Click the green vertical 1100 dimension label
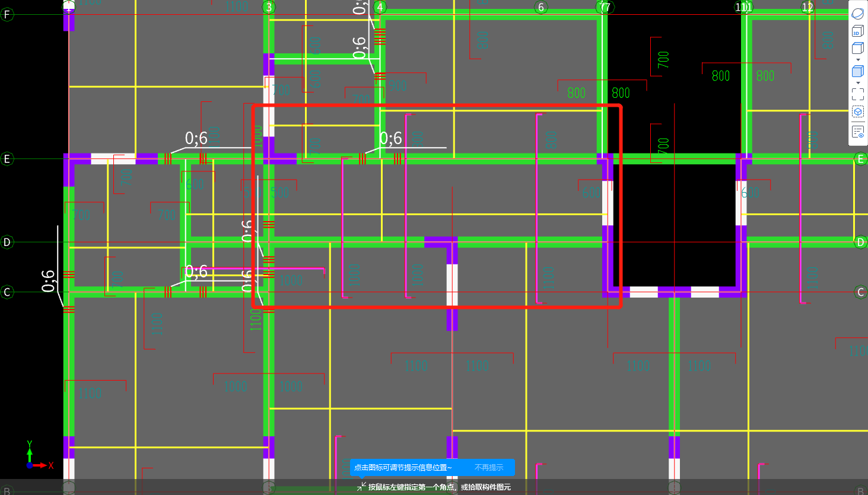The width and height of the screenshot is (868, 495). 256,320
